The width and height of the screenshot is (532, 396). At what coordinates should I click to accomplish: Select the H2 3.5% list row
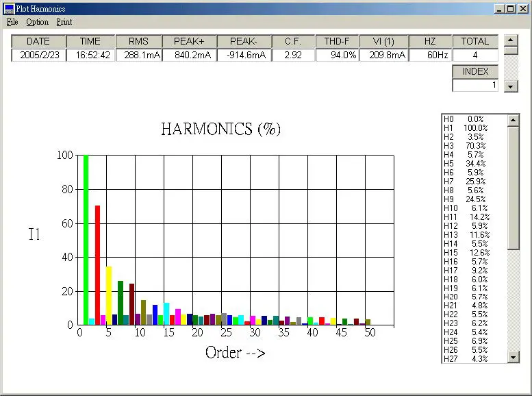(474, 137)
